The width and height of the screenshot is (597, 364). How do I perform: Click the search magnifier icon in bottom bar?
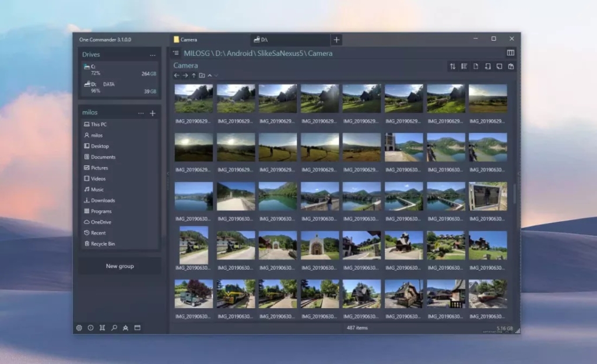(114, 328)
